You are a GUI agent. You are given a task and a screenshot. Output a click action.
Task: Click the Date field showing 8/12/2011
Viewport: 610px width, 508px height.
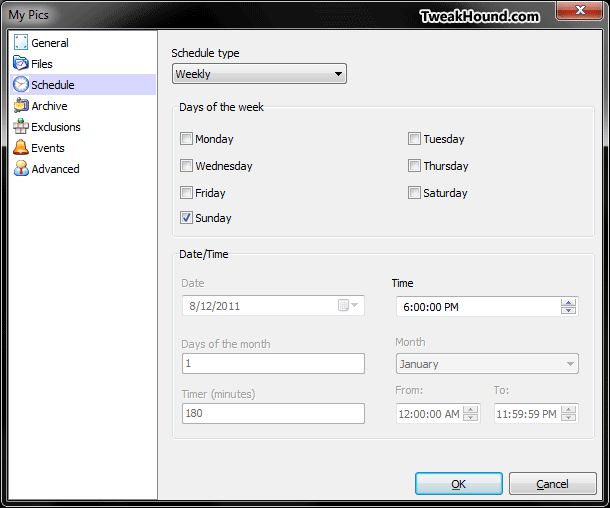[x=273, y=305]
